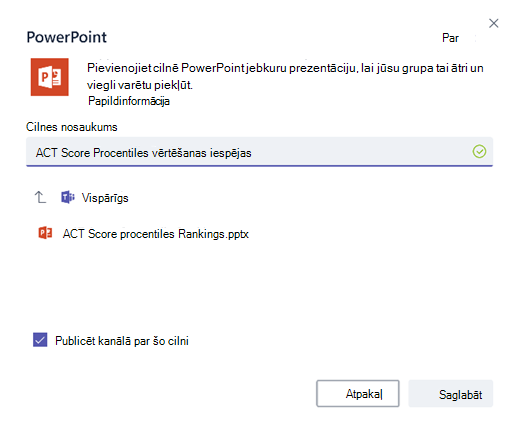Click the Publicēt kanālā par šo cilni label
520x434 pixels.
[x=122, y=341]
